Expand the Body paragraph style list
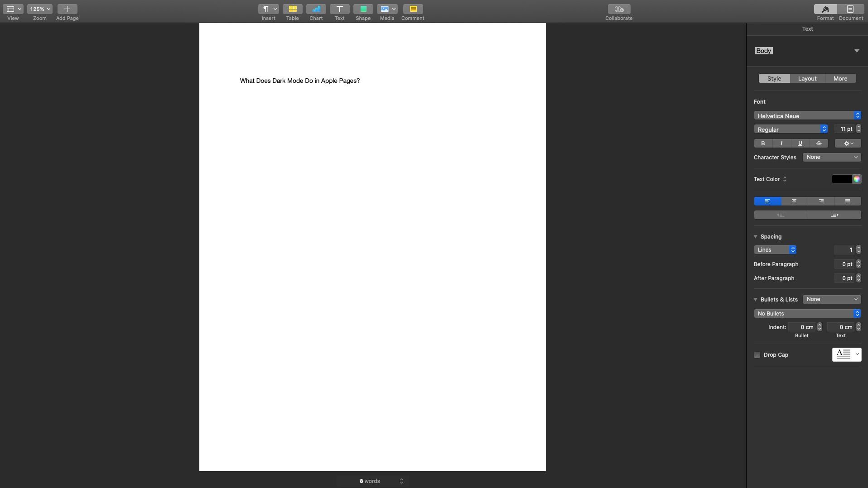 point(857,51)
